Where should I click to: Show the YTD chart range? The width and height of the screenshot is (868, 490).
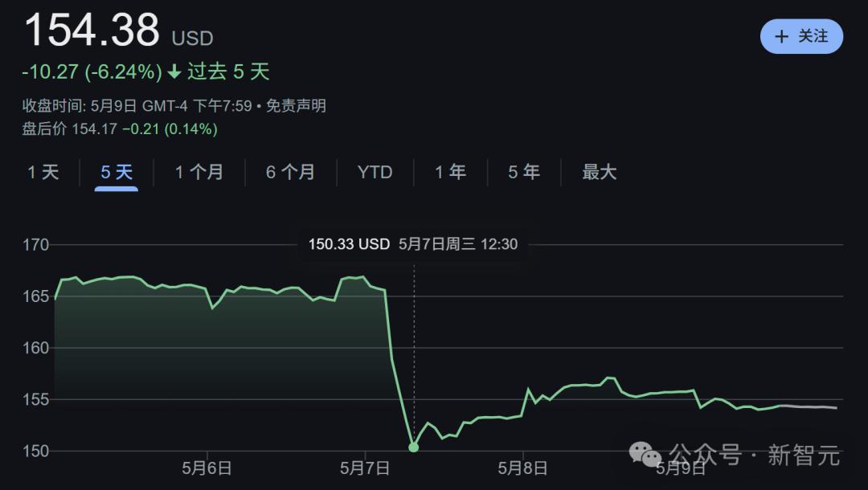coord(375,172)
